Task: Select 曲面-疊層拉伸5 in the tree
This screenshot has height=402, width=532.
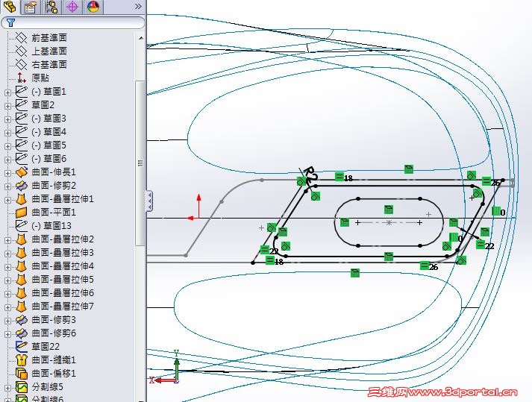Action: coord(63,280)
